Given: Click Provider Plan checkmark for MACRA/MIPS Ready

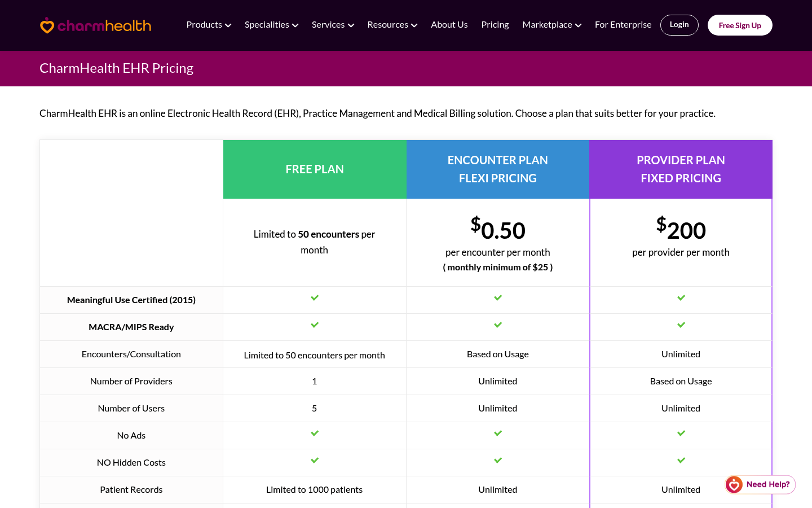Looking at the screenshot, I should tap(681, 325).
